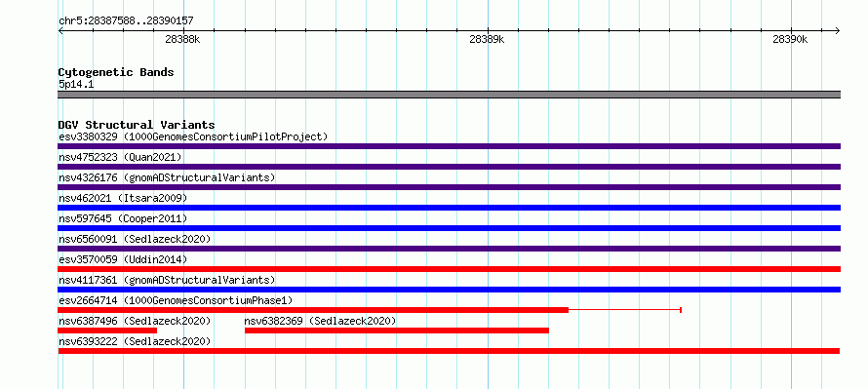Image resolution: width=868 pixels, height=389 pixels.
Task: Select the blue bar under nsv4117361
Action: coord(449,290)
